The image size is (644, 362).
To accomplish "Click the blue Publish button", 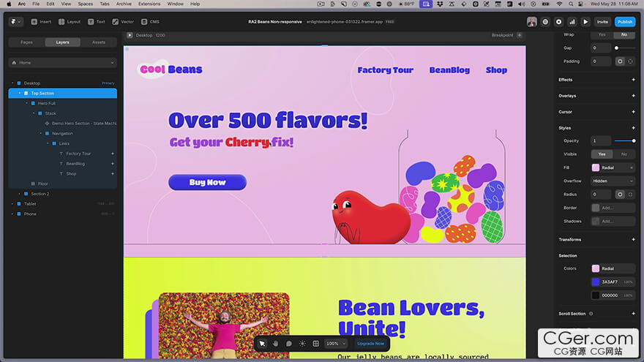I will (624, 22).
